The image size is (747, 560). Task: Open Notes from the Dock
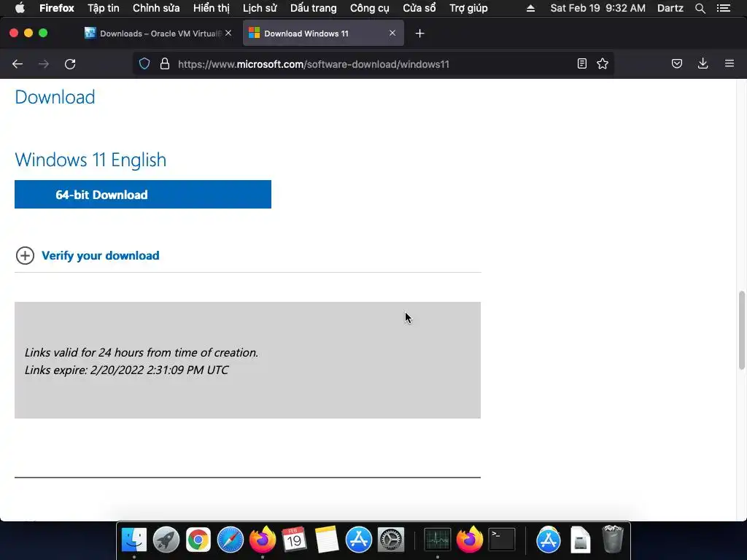(326, 540)
